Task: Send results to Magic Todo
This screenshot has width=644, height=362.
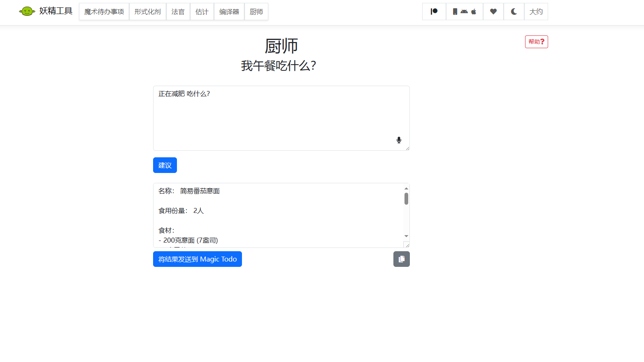Action: click(x=197, y=259)
